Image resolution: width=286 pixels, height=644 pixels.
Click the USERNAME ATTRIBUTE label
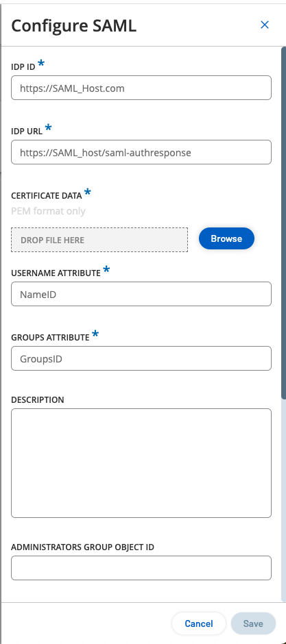click(56, 273)
